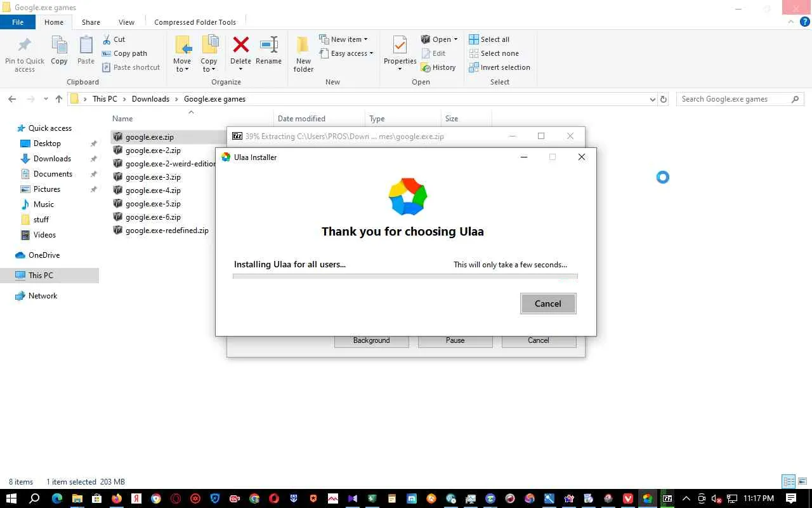The width and height of the screenshot is (812, 508).
Task: Open Documents in navigation pane
Action: coord(53,174)
